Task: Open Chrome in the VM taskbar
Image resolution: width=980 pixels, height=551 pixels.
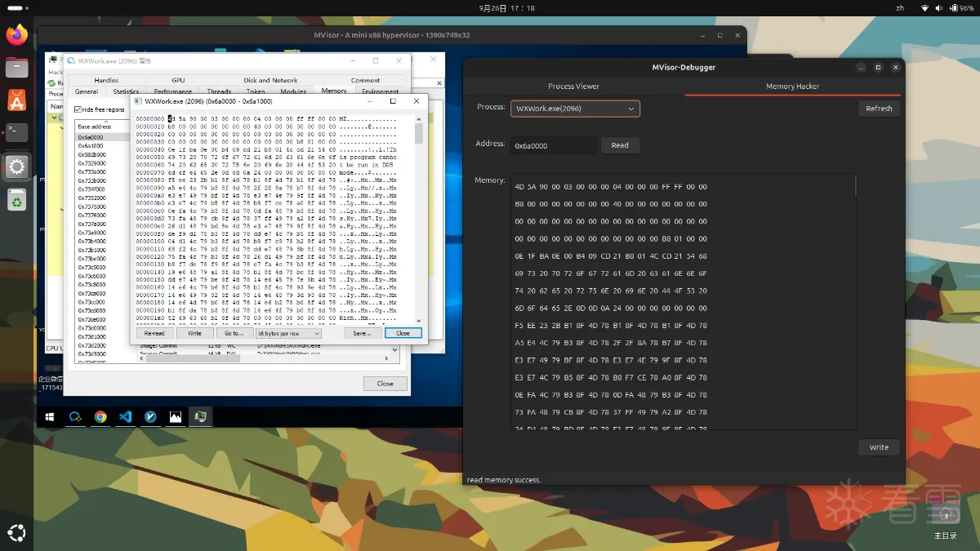Action: point(100,416)
